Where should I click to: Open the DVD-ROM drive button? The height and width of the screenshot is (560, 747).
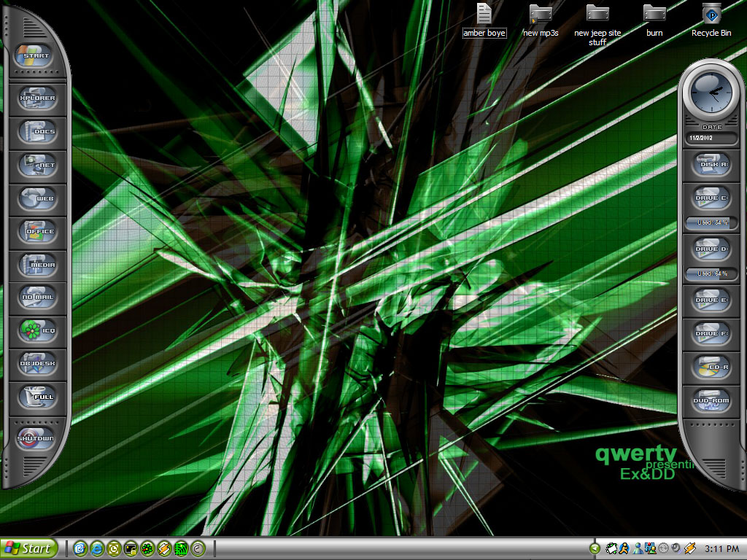tap(711, 400)
